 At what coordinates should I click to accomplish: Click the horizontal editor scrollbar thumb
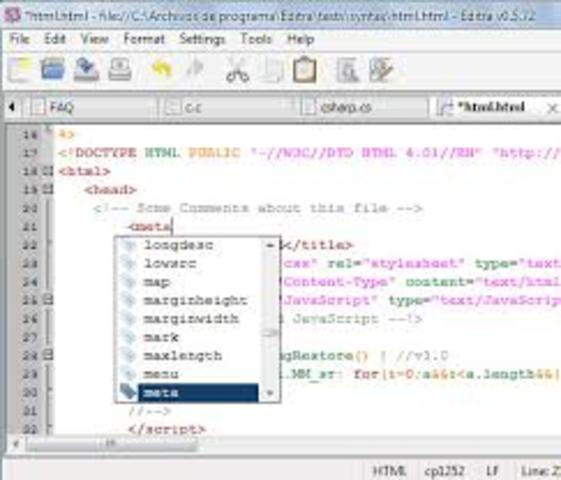point(112,444)
